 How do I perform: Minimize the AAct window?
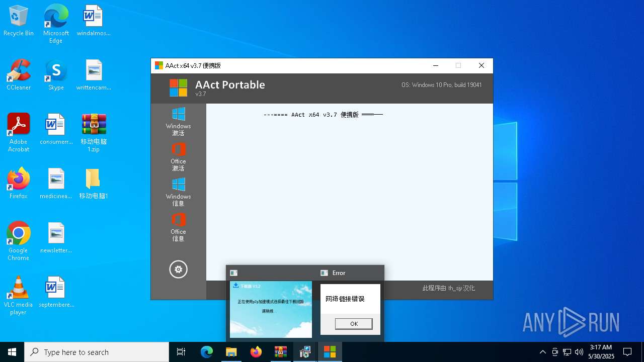(x=436, y=65)
